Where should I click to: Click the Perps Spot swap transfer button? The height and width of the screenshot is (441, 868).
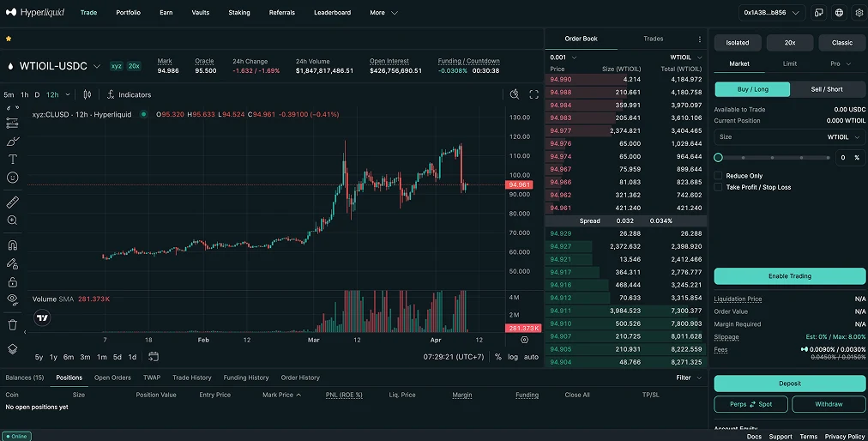(x=751, y=404)
